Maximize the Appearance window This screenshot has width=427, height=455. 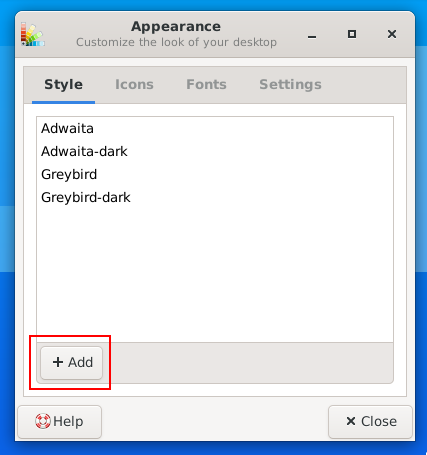pos(352,34)
